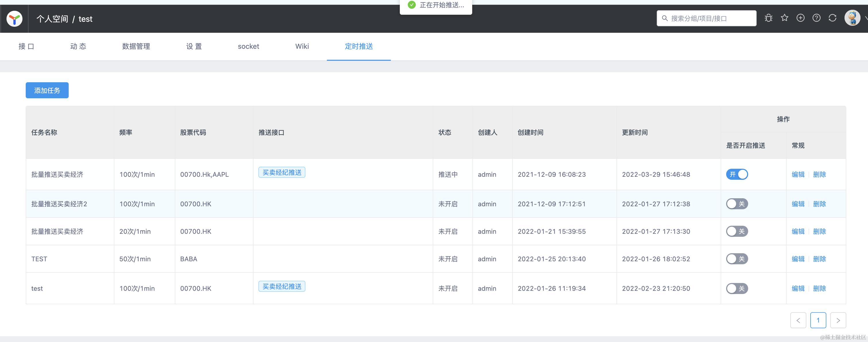Open help via question mark icon
The image size is (868, 342).
coord(816,18)
